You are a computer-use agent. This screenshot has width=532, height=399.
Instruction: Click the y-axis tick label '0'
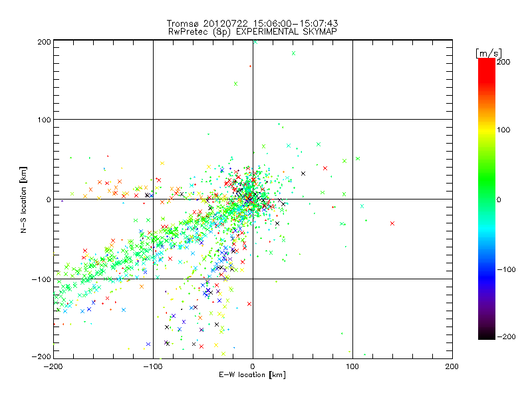[x=49, y=199]
